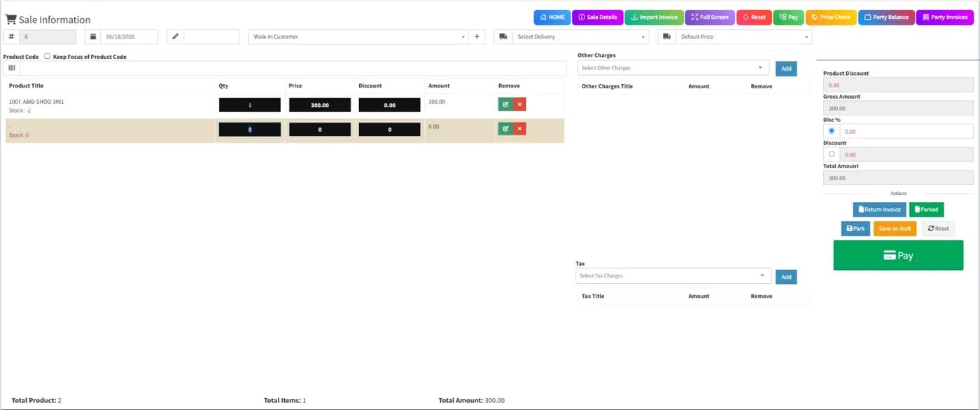Open Party Invoices
This screenshot has width=980, height=410.
coord(944,17)
